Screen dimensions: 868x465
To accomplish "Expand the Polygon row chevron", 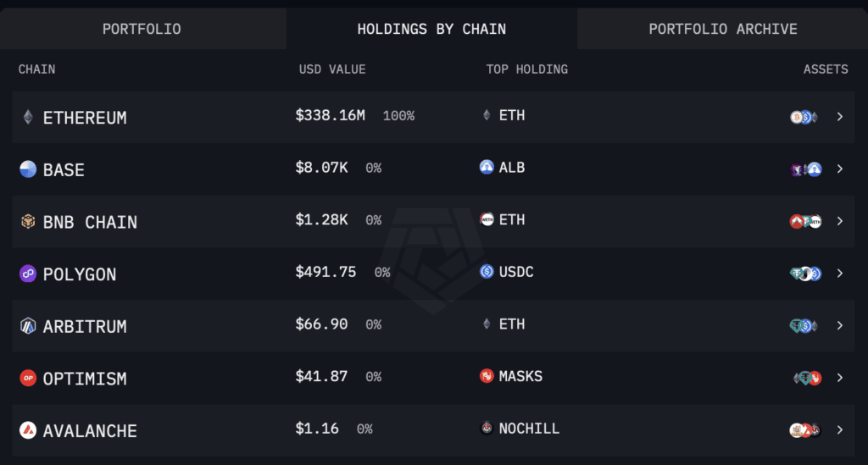I will (x=840, y=274).
